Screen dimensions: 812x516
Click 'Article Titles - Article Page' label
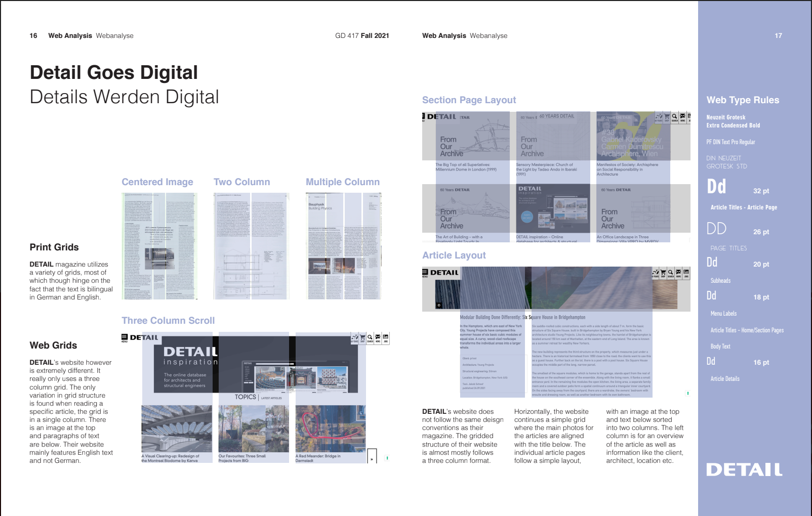point(744,207)
